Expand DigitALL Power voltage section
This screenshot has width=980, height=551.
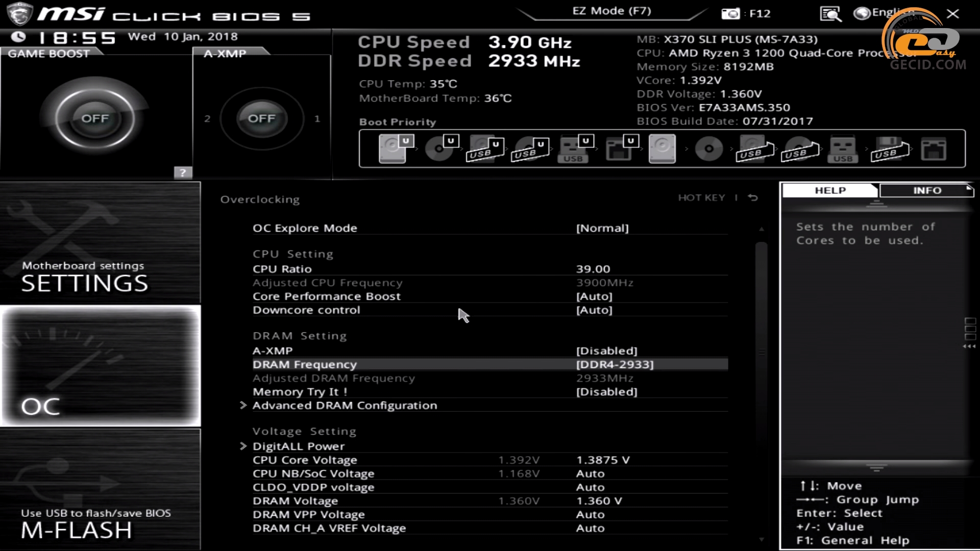click(x=298, y=446)
